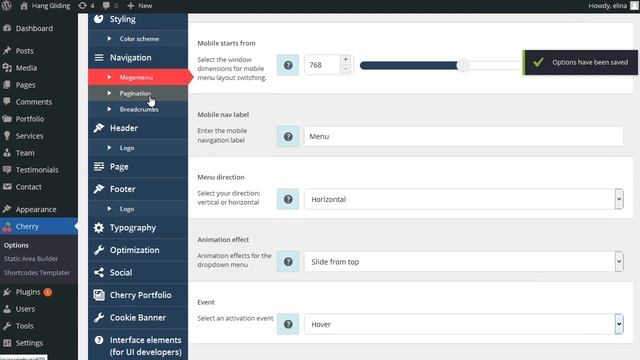
Task: Open the comments bubble in admin bar
Action: pyautogui.click(x=106, y=6)
